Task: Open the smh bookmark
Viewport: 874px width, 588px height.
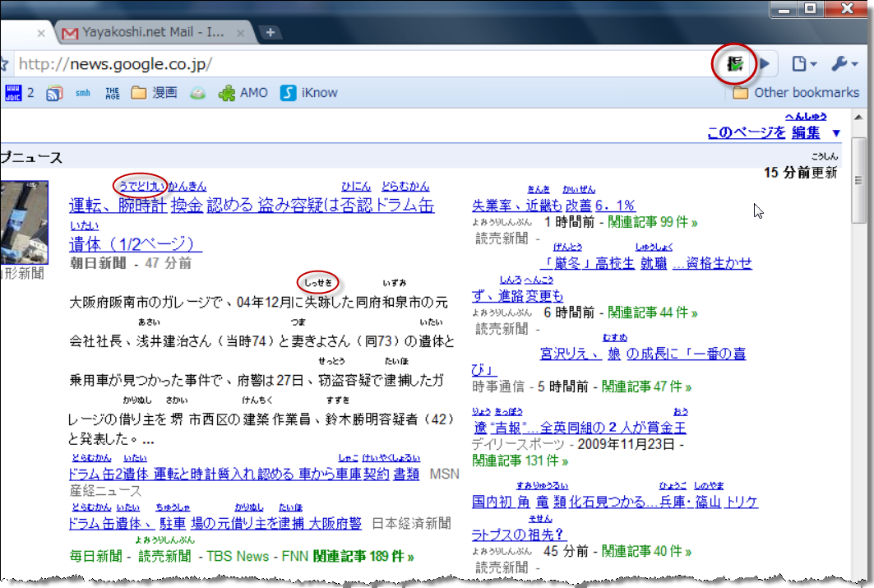Action: pyautogui.click(x=83, y=93)
